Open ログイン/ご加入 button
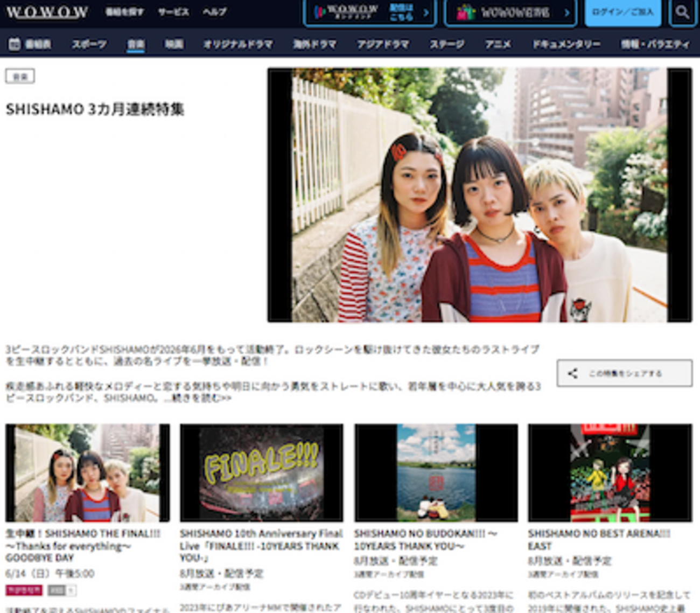Viewport: 700px width, 613px height. click(622, 12)
